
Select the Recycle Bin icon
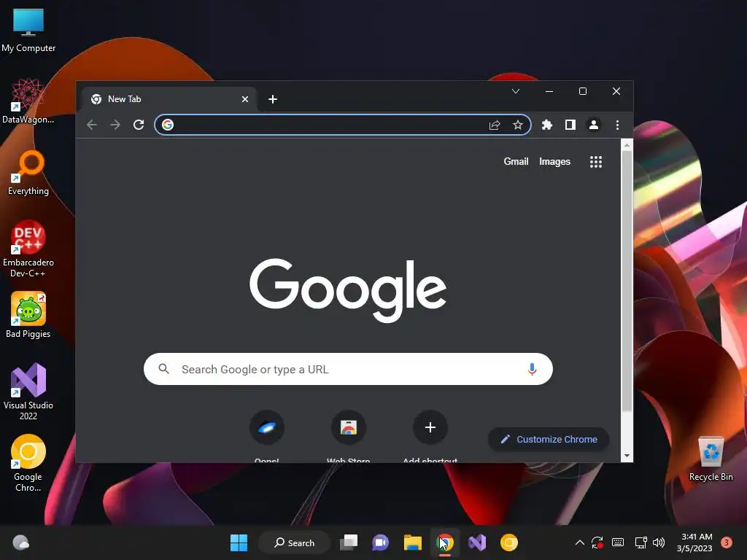711,459
